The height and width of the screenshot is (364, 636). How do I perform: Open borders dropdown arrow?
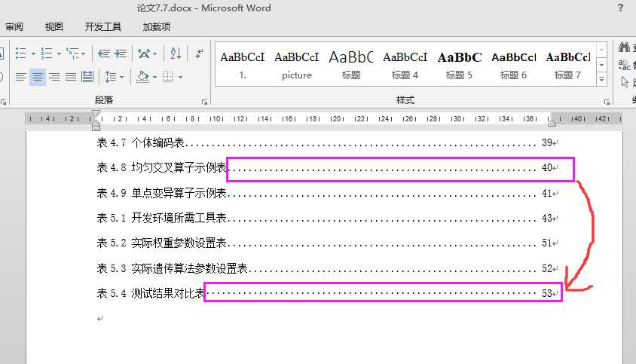point(180,77)
